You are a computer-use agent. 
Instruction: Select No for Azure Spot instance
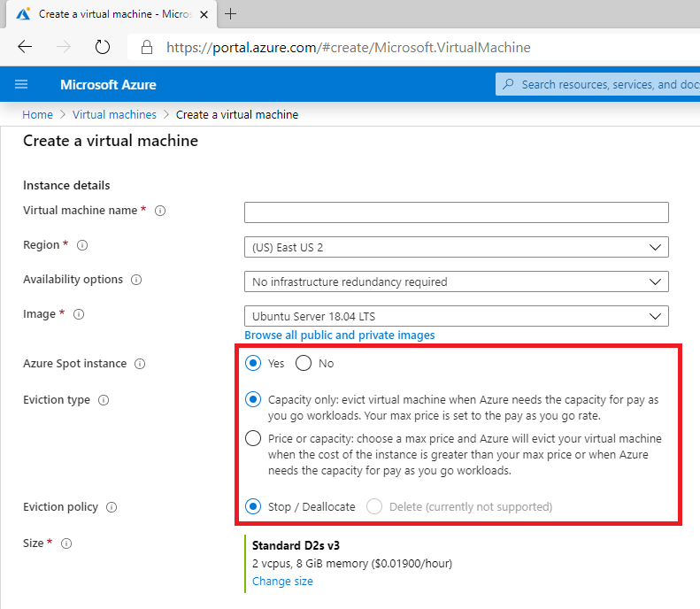(x=304, y=363)
